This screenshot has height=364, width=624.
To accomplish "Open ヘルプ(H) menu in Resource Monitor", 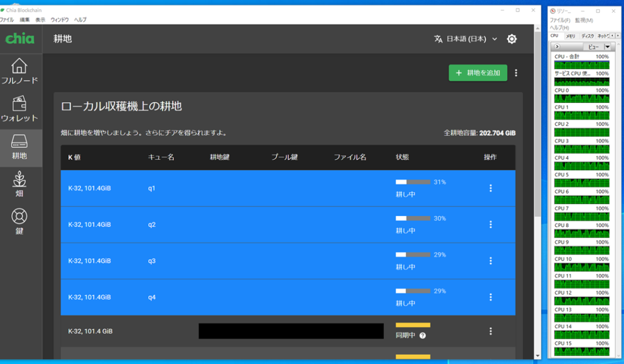I will tap(559, 27).
